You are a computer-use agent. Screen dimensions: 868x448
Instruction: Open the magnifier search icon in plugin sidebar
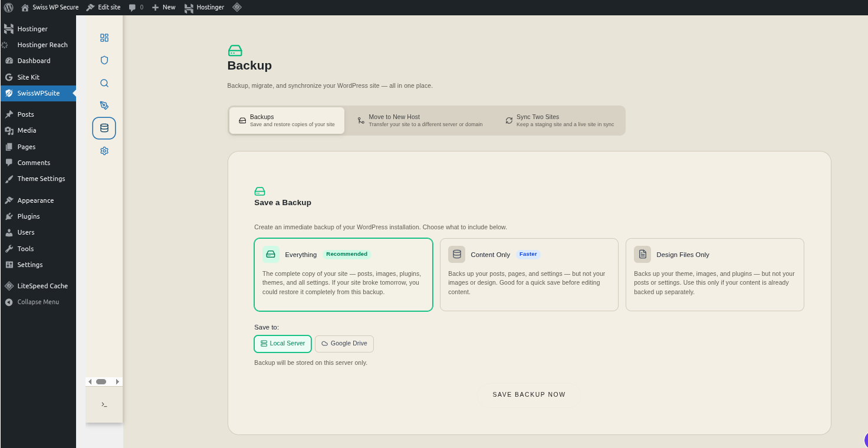[104, 83]
